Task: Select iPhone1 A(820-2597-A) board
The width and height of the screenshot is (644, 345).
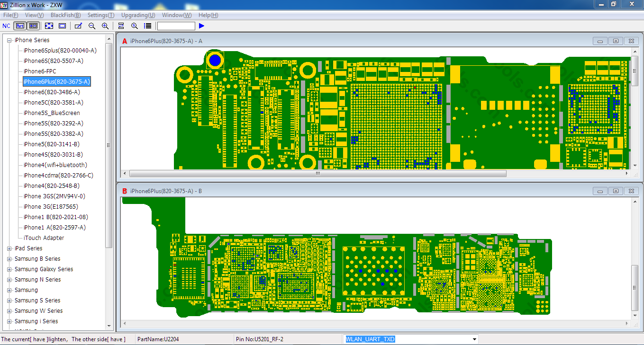Action: tap(55, 228)
